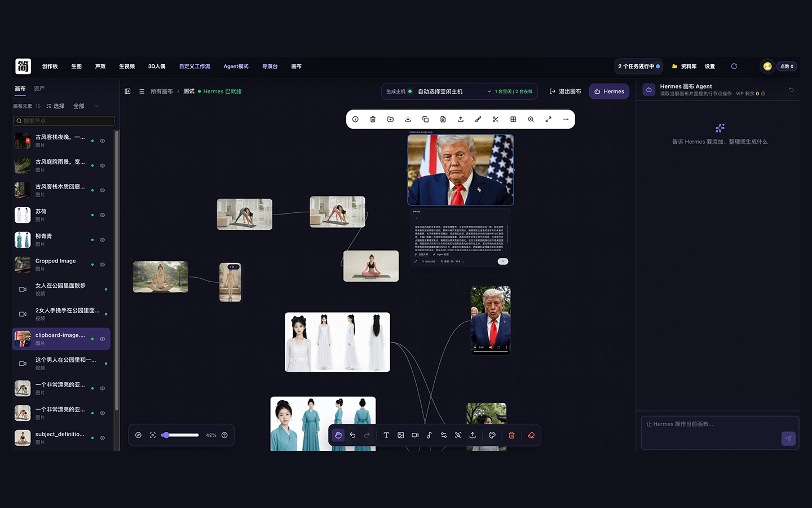The image size is (812, 508).
Task: Click the scissors cut icon
Action: coord(496,120)
